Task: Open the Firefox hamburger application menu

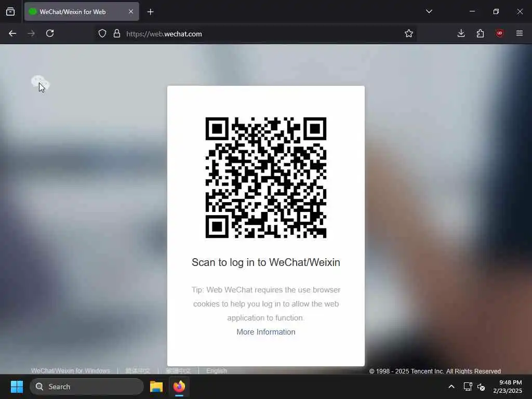Action: (x=520, y=33)
